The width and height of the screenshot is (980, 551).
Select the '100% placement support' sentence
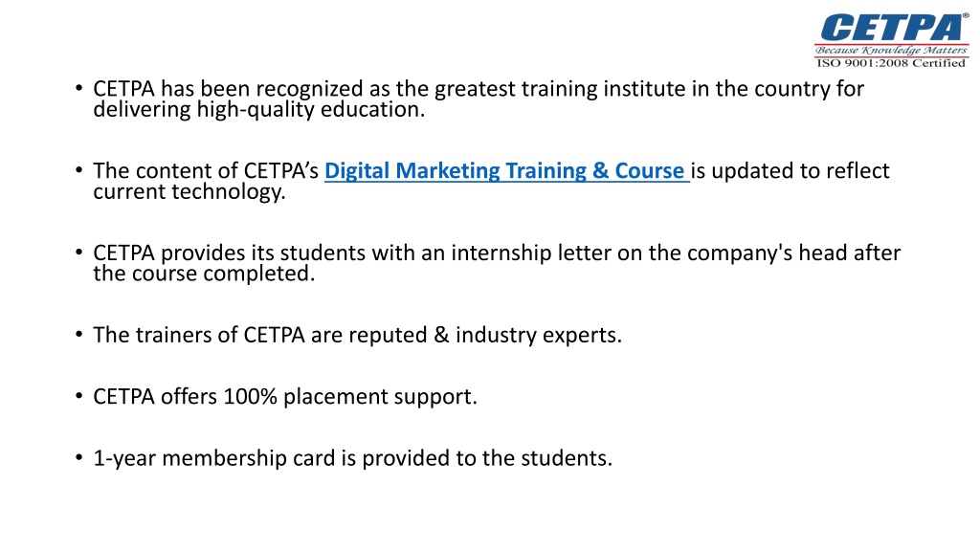285,397
